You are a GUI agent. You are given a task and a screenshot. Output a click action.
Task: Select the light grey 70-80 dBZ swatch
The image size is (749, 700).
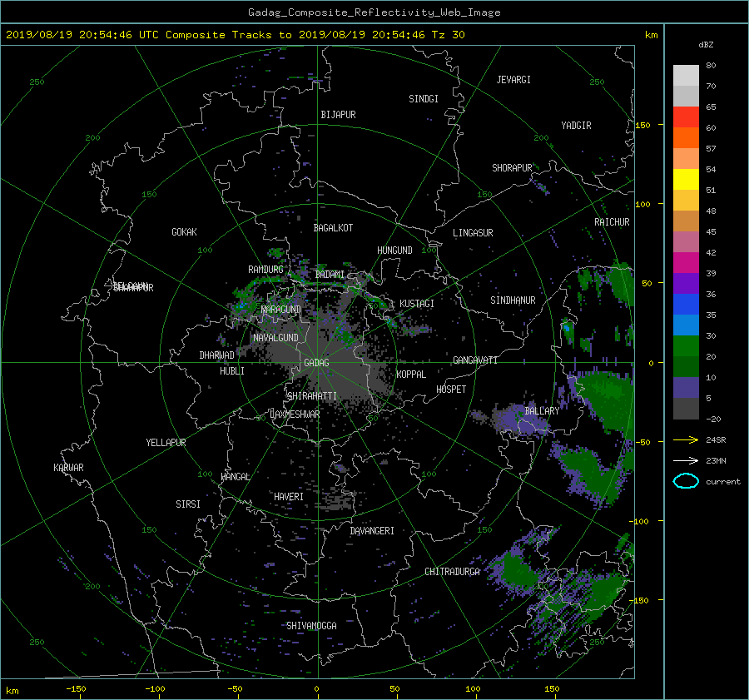point(686,75)
